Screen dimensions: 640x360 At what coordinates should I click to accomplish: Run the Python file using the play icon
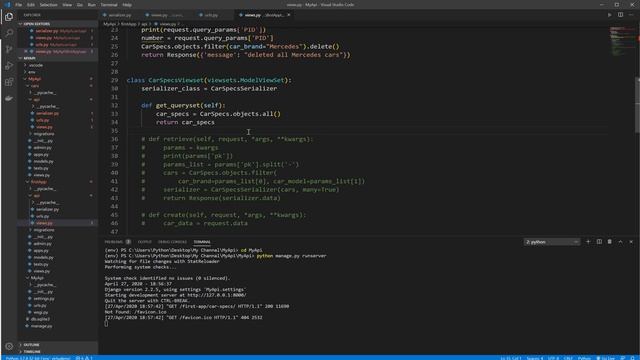point(609,15)
